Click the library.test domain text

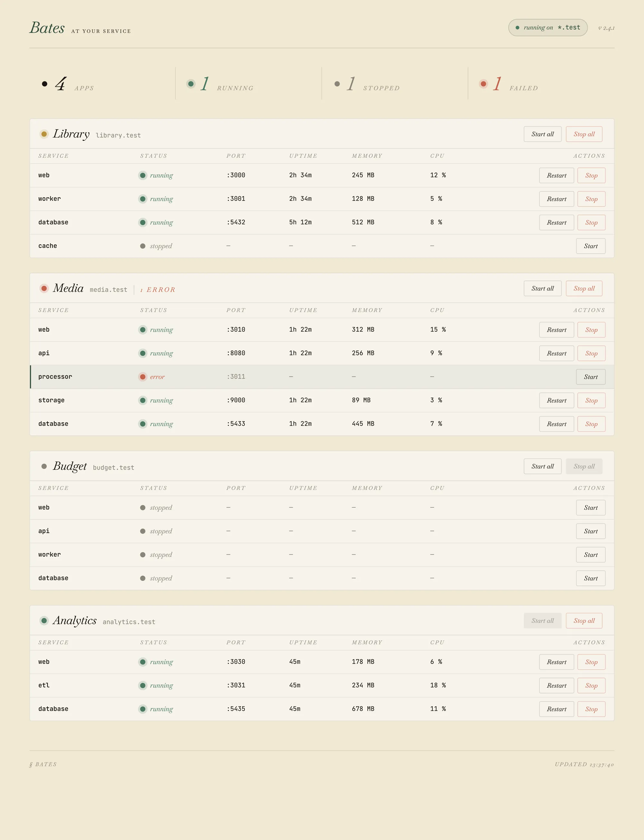118,135
